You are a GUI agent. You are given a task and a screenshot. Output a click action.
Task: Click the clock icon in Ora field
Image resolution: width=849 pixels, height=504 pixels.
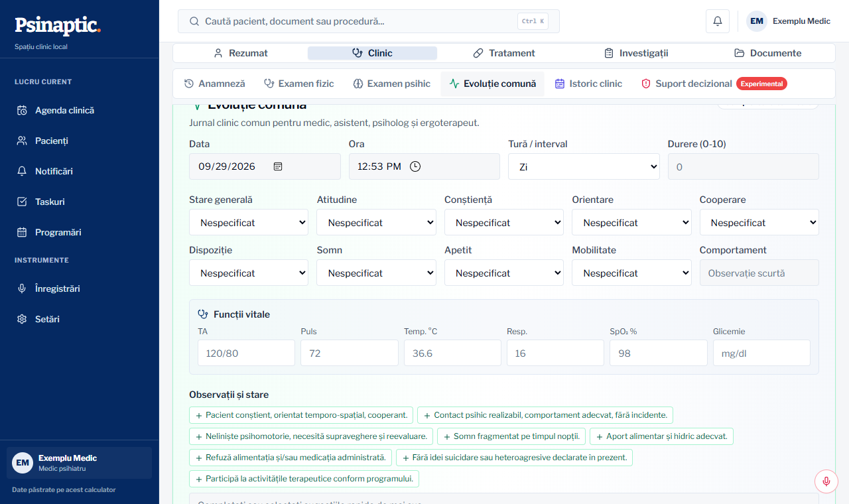[x=415, y=166]
